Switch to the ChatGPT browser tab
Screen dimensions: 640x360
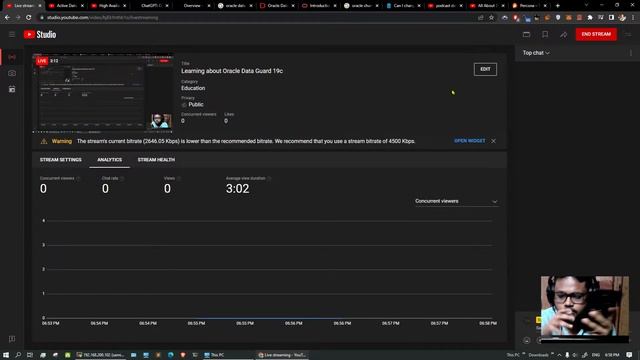coord(151,6)
